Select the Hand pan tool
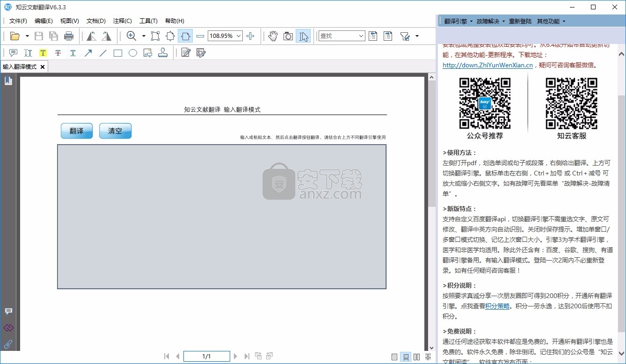The width and height of the screenshot is (626, 364). (273, 36)
